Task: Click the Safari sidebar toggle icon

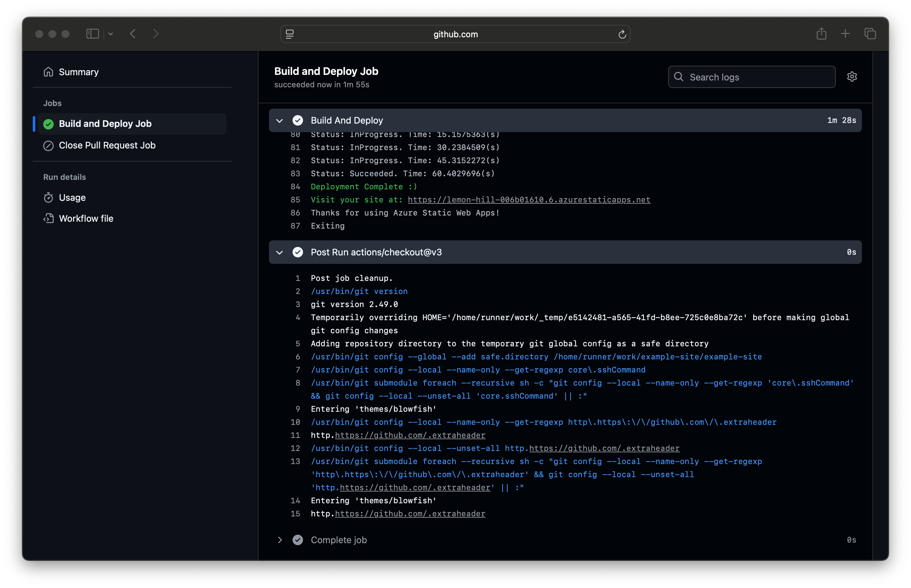Action: click(92, 34)
